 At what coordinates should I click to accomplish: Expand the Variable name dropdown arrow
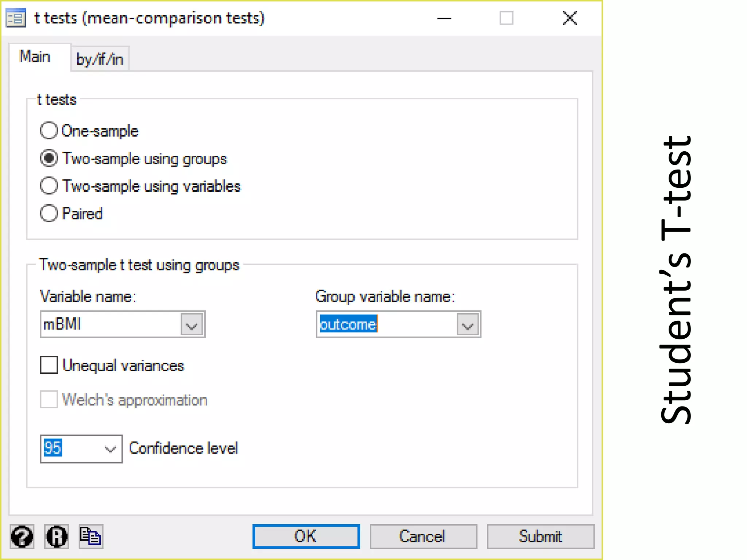[192, 324]
